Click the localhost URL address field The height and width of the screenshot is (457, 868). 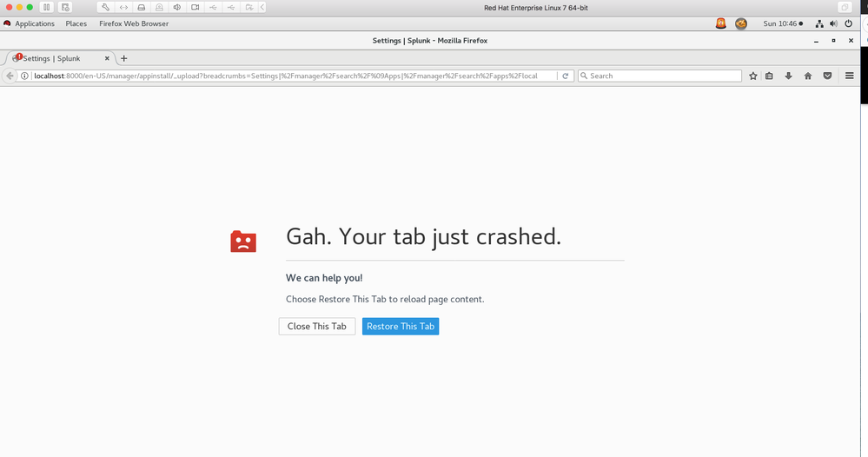pos(288,76)
